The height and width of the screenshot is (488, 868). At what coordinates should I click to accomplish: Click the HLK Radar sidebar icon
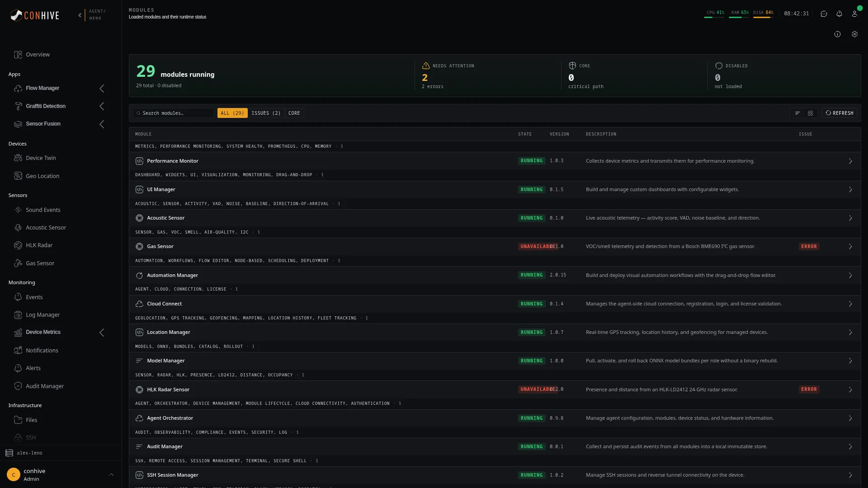coord(18,245)
